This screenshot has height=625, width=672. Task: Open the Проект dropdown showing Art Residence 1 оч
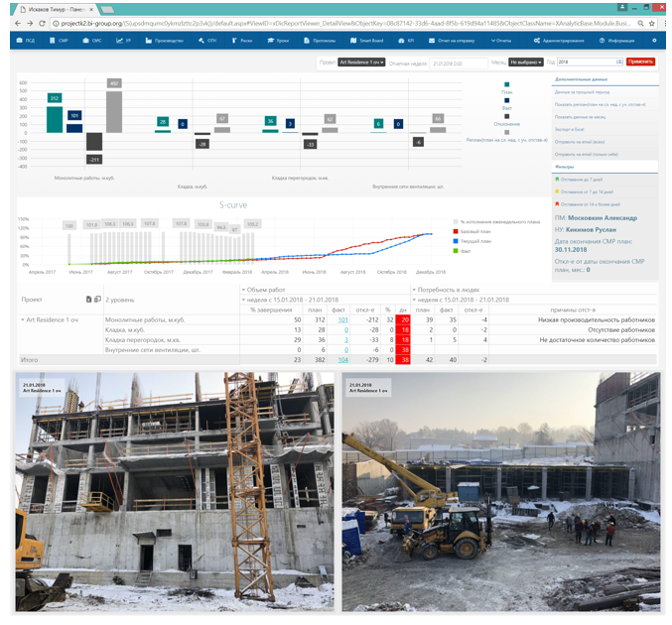362,62
